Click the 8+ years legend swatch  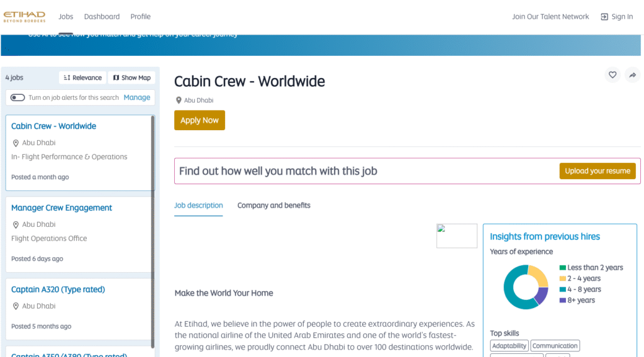pyautogui.click(x=563, y=300)
